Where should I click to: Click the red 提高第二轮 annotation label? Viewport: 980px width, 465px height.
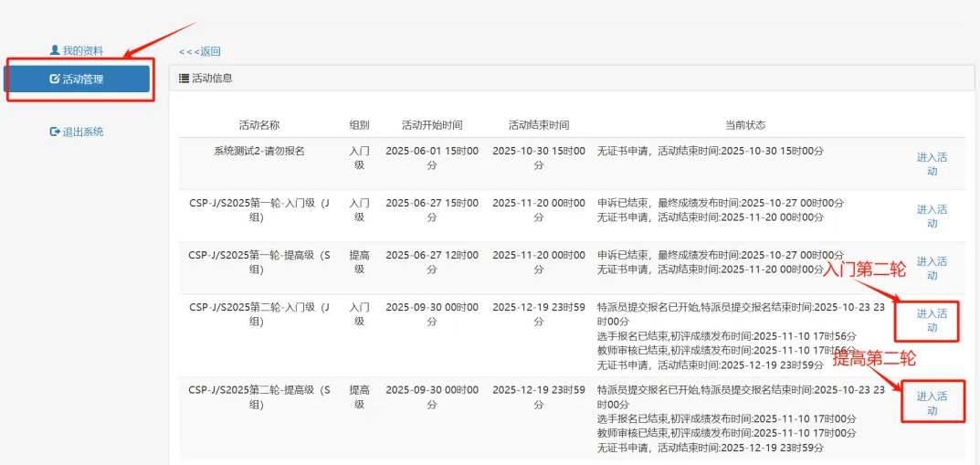point(873,358)
